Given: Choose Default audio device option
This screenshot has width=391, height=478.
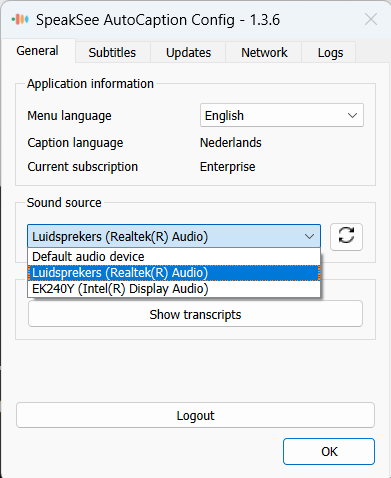Looking at the screenshot, I should [174, 256].
